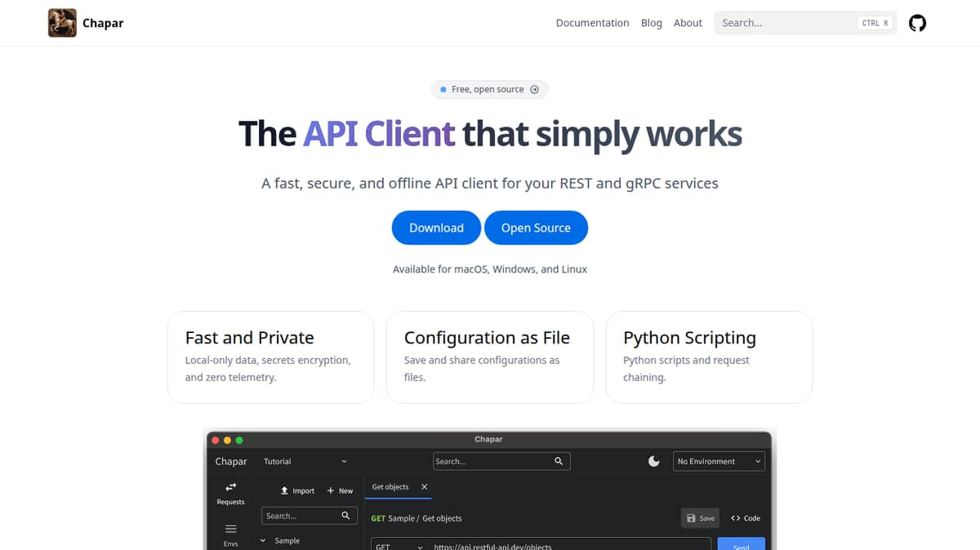Screen dimensions: 980x550
Task: Click the Python Scripting card
Action: [709, 357]
